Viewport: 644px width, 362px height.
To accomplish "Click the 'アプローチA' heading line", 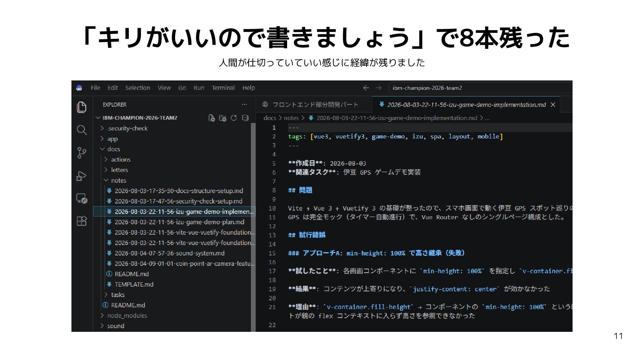I will point(376,253).
